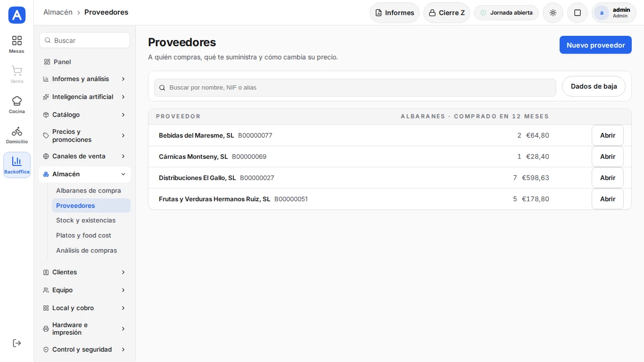This screenshot has width=644, height=362.
Task: Expand Informes y análisis chevron
Action: (123, 79)
